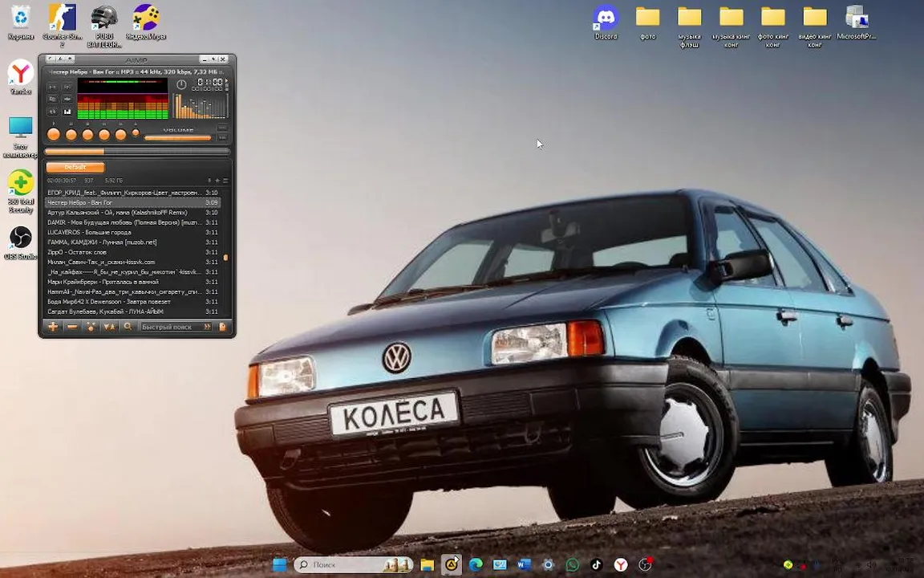Open Discord desktop shortcut

tap(606, 22)
